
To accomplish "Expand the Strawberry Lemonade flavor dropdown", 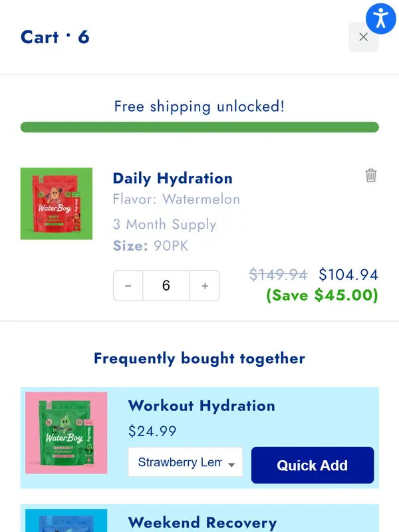I will 185,463.
